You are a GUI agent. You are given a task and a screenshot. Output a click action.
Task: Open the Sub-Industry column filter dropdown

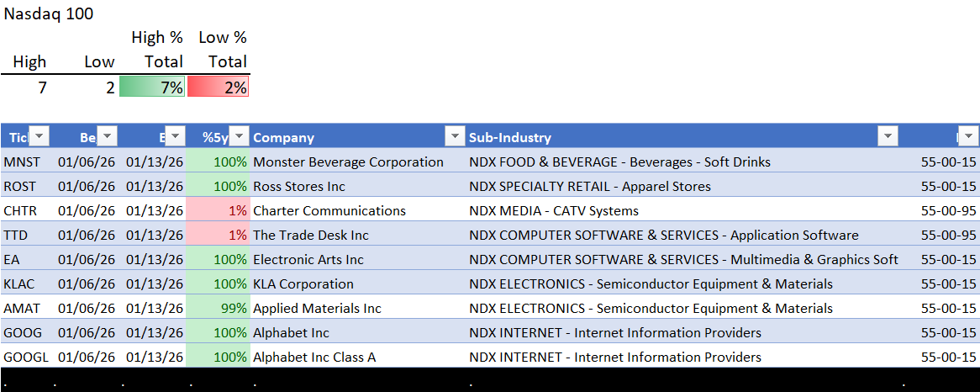click(888, 137)
